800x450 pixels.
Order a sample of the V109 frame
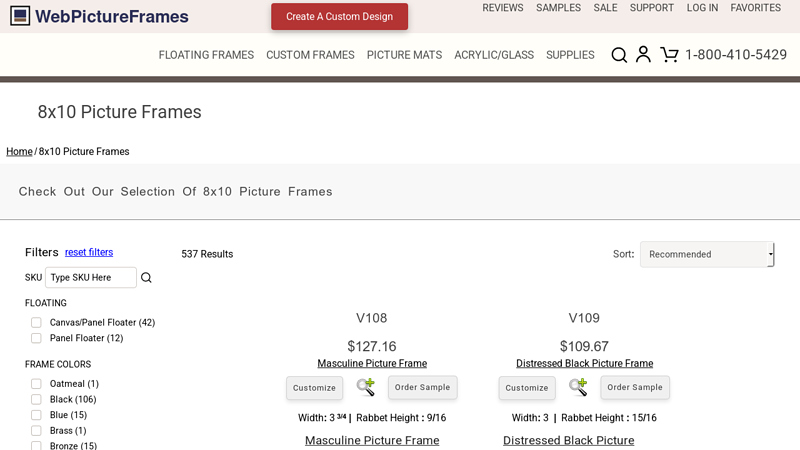[635, 388]
